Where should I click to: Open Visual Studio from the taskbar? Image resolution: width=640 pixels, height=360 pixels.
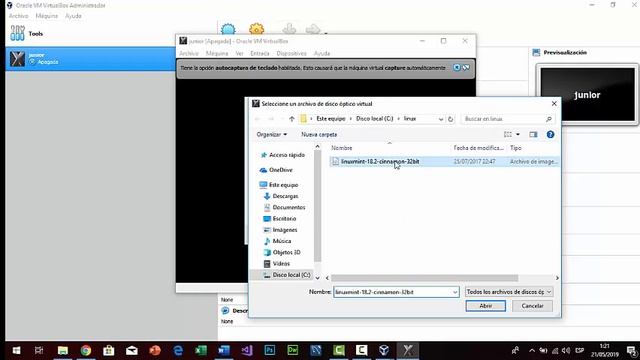point(247,350)
